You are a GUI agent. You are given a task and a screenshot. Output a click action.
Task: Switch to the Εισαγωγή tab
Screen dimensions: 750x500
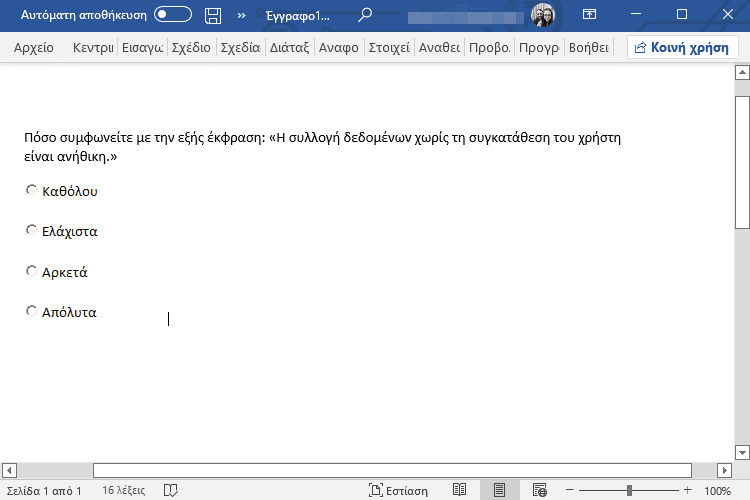143,47
